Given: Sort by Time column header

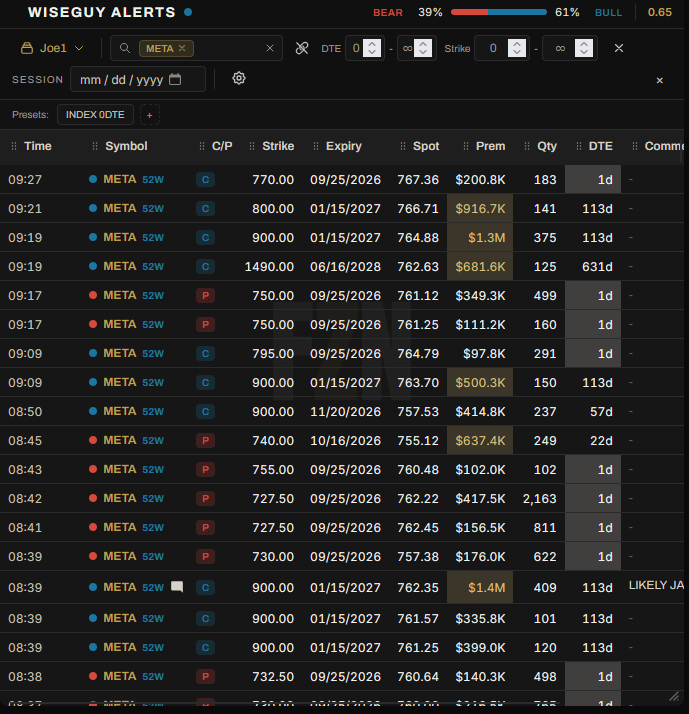Looking at the screenshot, I should pyautogui.click(x=38, y=146).
